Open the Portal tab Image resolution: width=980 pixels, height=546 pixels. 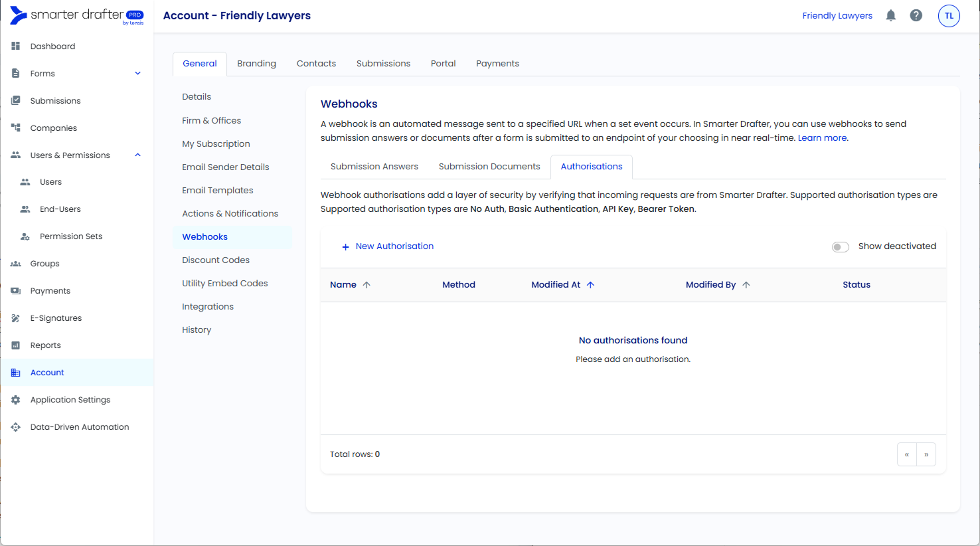click(x=443, y=64)
